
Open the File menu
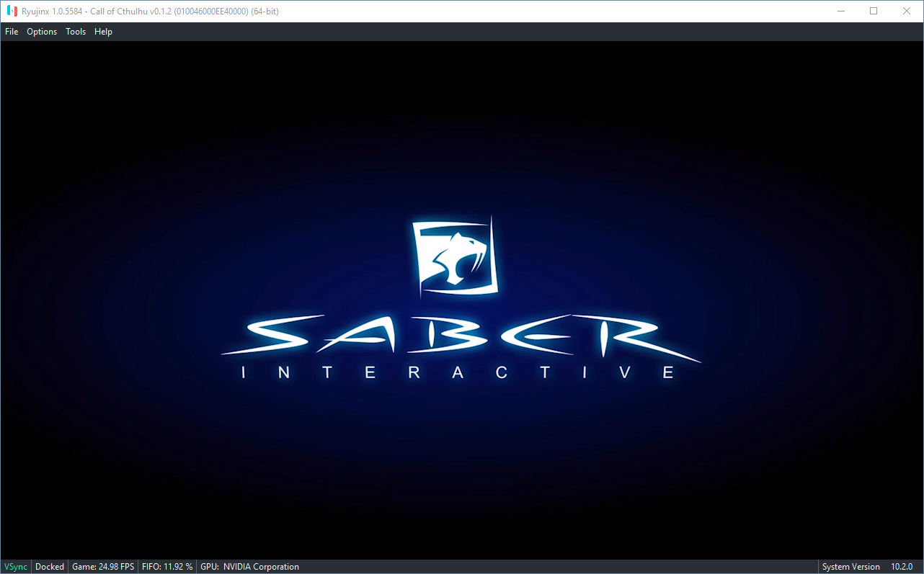click(x=12, y=32)
